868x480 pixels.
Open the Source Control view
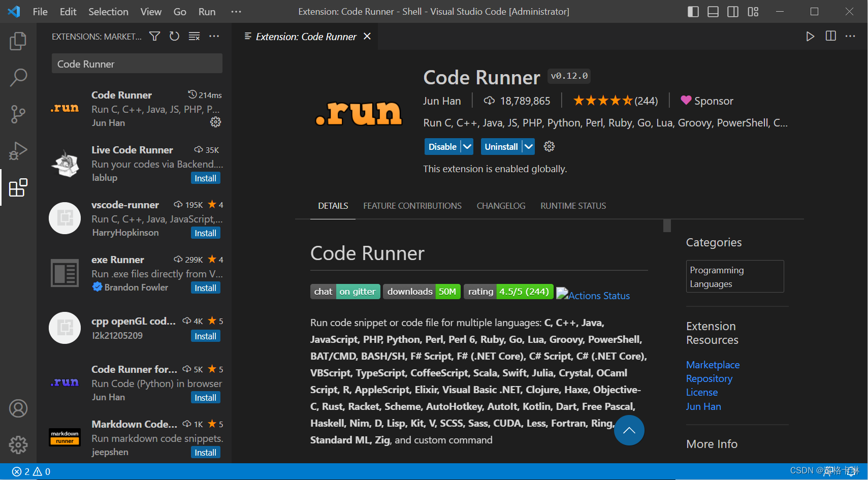coord(18,114)
